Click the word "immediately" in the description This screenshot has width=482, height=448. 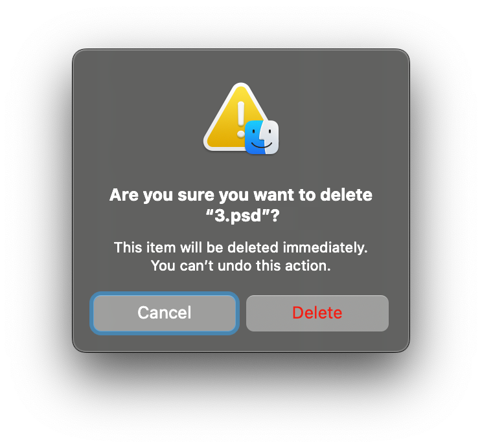coord(325,248)
